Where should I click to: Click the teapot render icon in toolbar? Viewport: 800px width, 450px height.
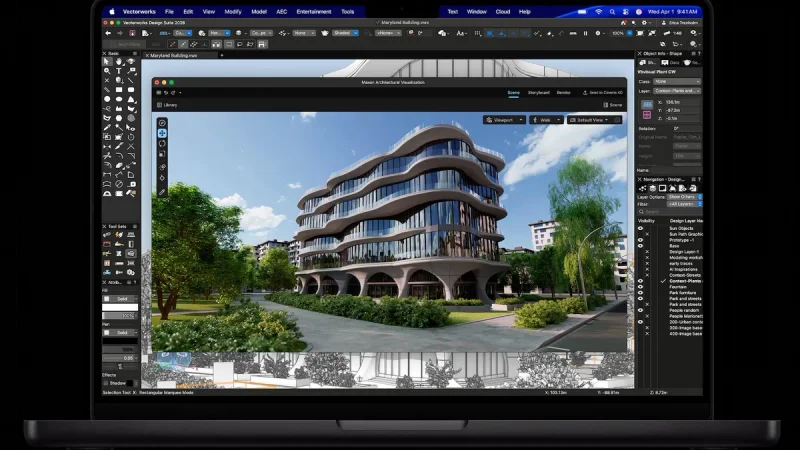[325, 33]
